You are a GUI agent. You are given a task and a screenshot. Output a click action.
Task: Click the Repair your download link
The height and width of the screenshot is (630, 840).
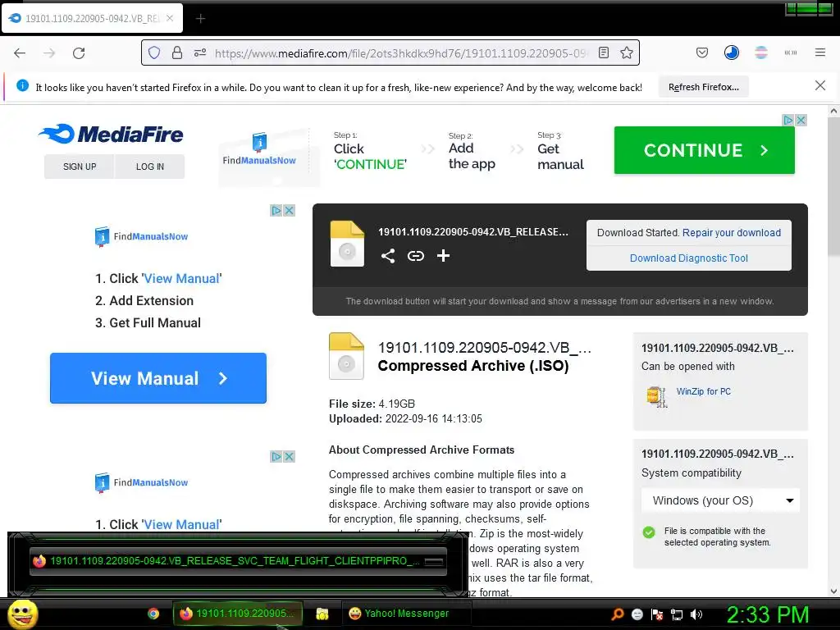pos(731,232)
